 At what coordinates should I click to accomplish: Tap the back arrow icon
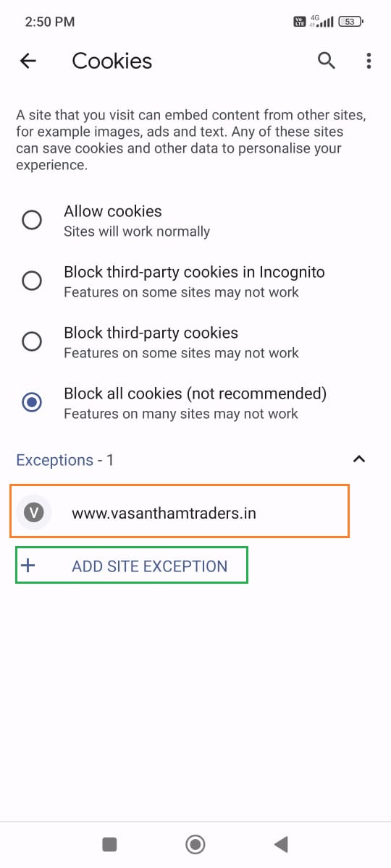pyautogui.click(x=28, y=61)
